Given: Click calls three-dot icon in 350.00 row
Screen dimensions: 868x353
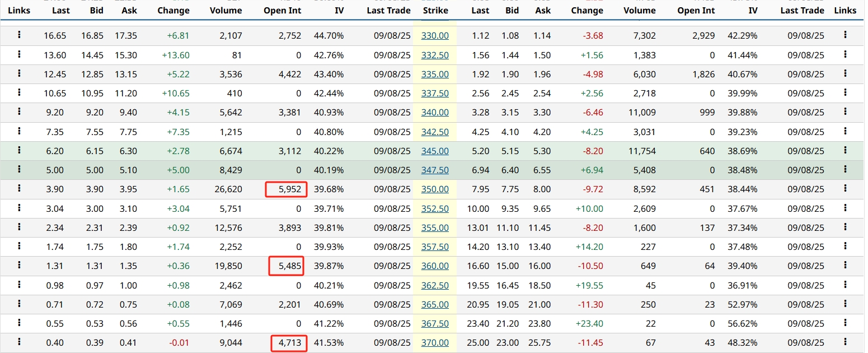Looking at the screenshot, I should [x=19, y=189].
